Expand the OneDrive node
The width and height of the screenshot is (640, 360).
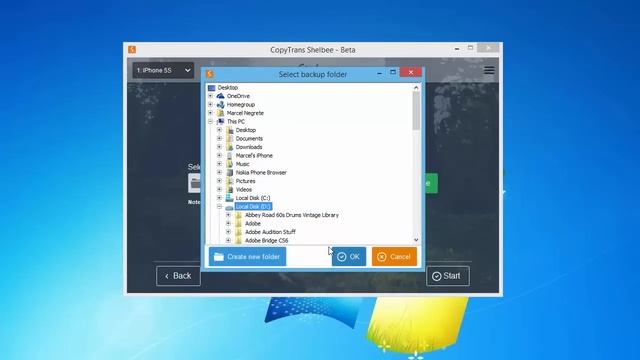211,96
